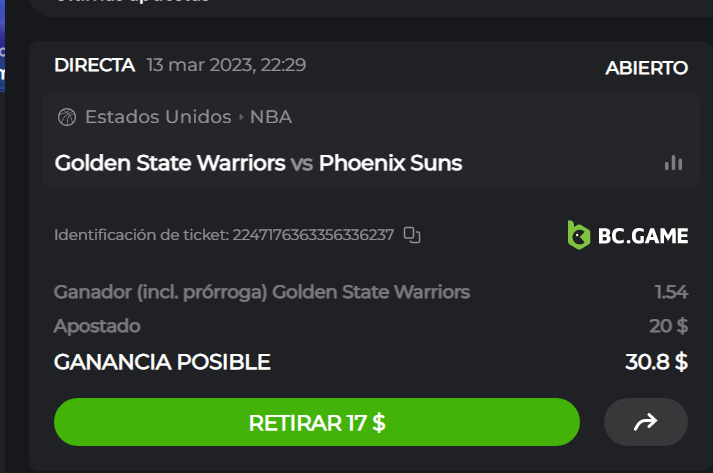Screen dimensions: 713x473
Task: Click the Ganador (incl. prórroga) market line
Action: coord(261,292)
